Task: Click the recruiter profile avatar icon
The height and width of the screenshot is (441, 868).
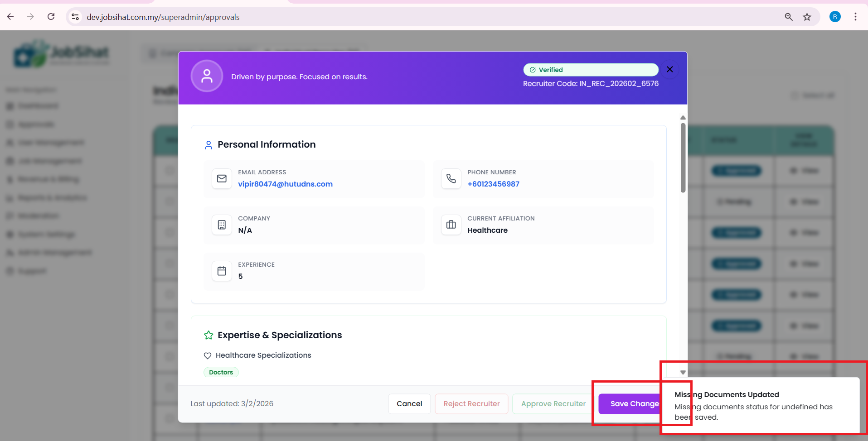Action: [x=207, y=76]
